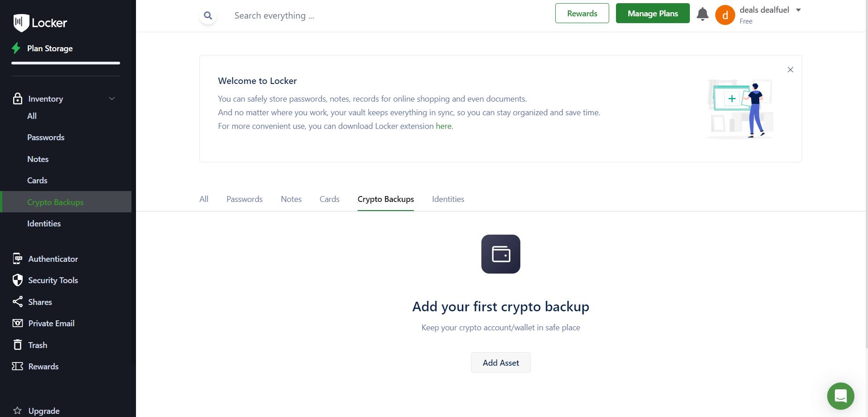The image size is (868, 417).
Task: Click the Locker shield logo
Action: pos(21,23)
